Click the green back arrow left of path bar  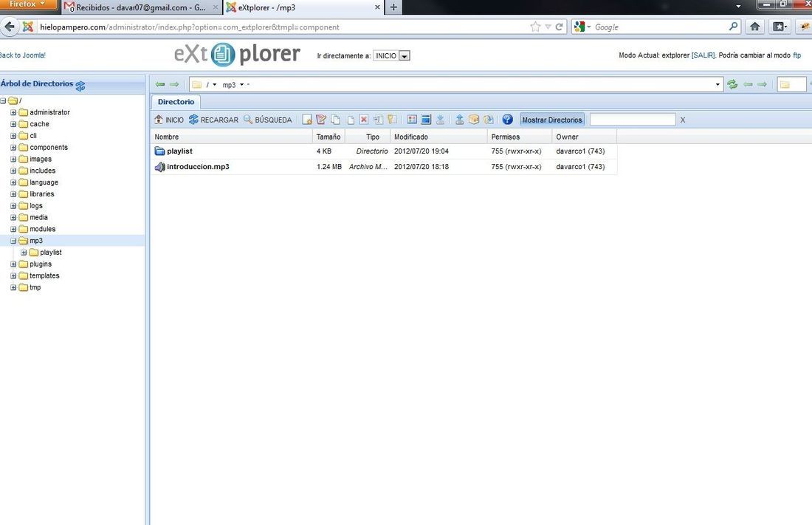[x=160, y=84]
